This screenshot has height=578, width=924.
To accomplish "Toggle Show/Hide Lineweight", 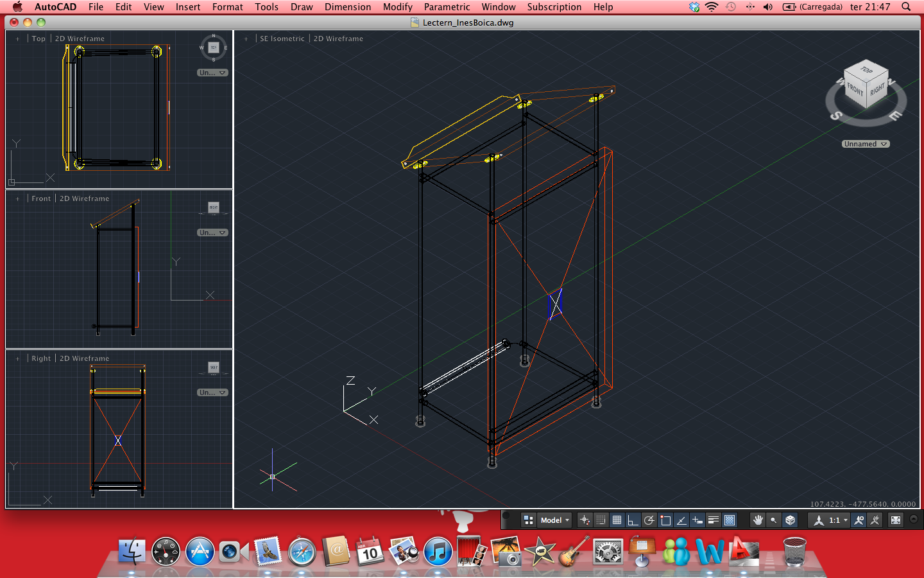I will tap(713, 520).
